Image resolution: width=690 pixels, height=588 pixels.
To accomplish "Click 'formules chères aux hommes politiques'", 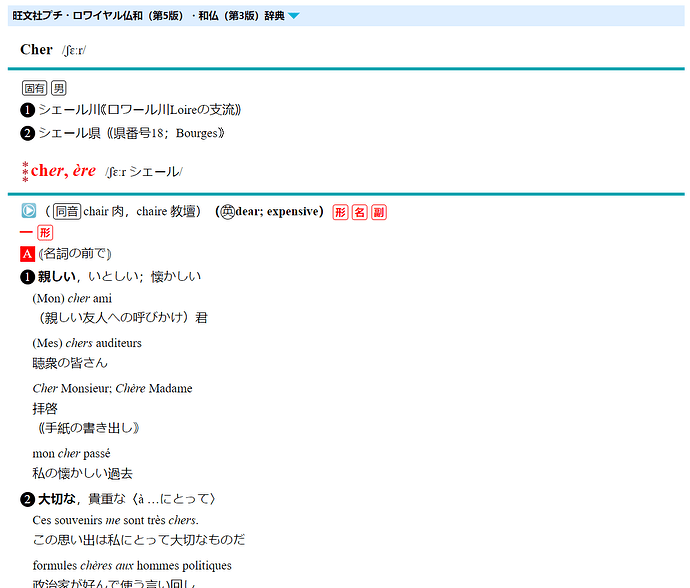I will pos(132,565).
